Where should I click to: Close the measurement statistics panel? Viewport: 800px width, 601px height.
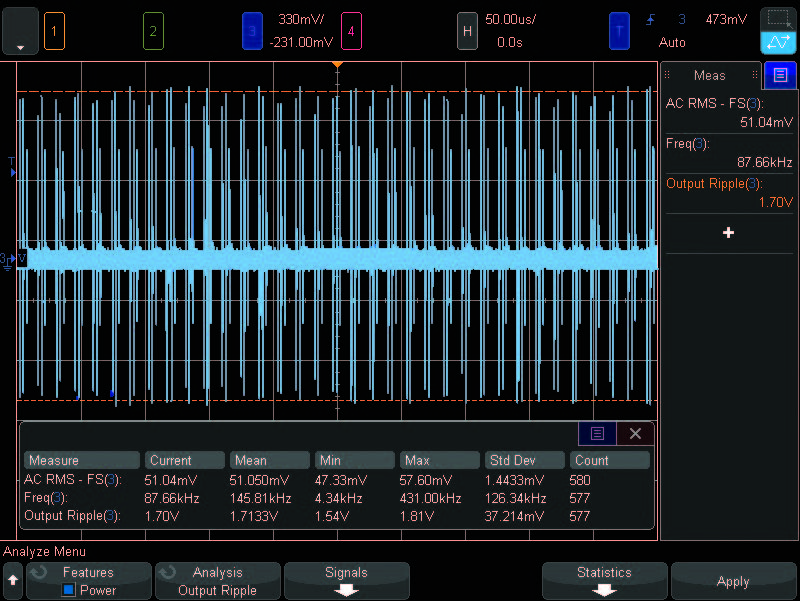(635, 433)
